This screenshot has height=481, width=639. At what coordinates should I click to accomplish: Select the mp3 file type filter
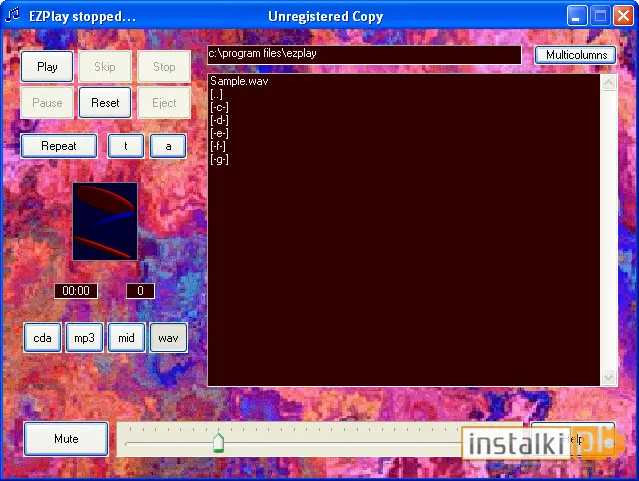(84, 338)
